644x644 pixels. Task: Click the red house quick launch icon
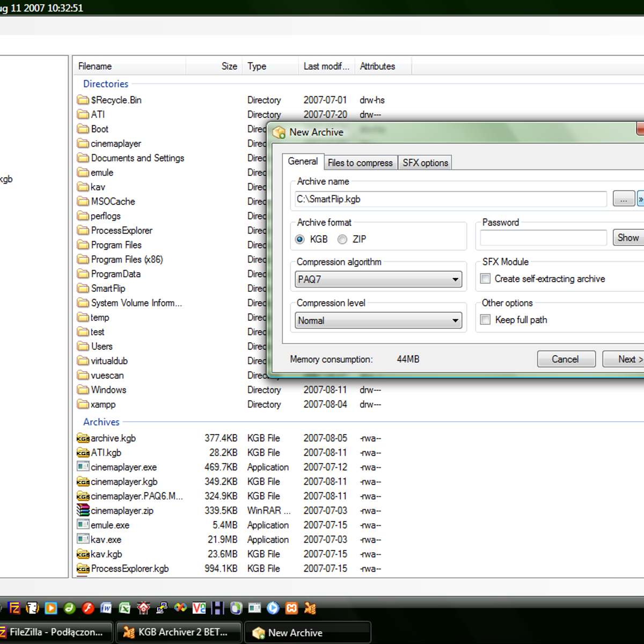click(x=143, y=608)
